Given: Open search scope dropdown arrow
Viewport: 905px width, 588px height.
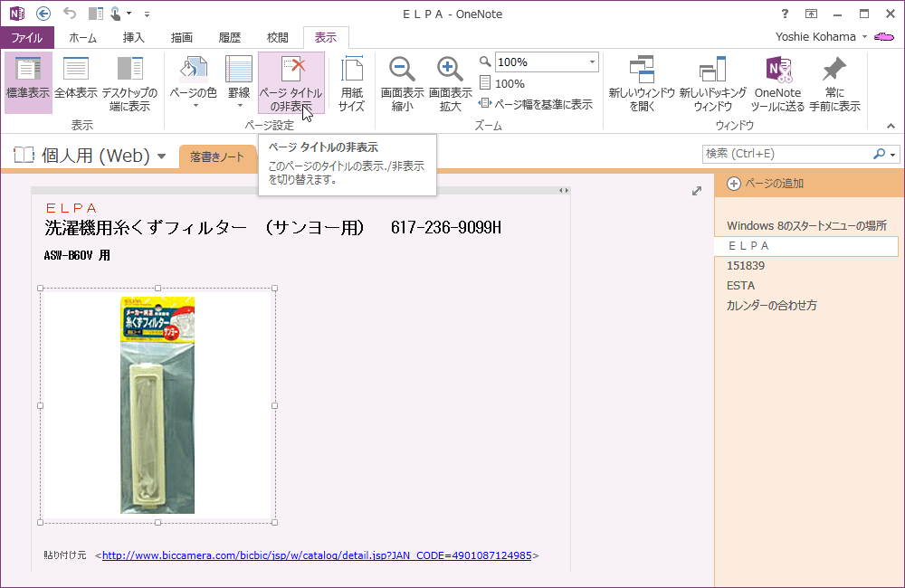Looking at the screenshot, I should tap(893, 154).
